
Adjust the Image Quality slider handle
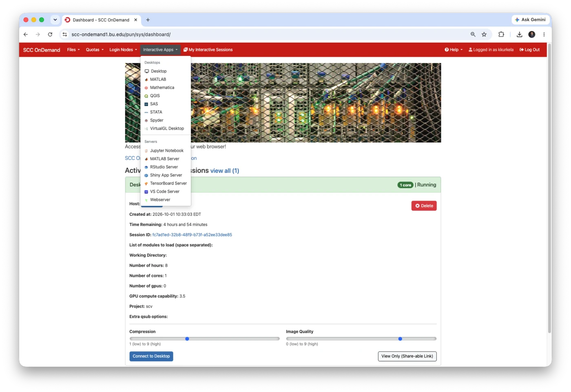(x=400, y=339)
